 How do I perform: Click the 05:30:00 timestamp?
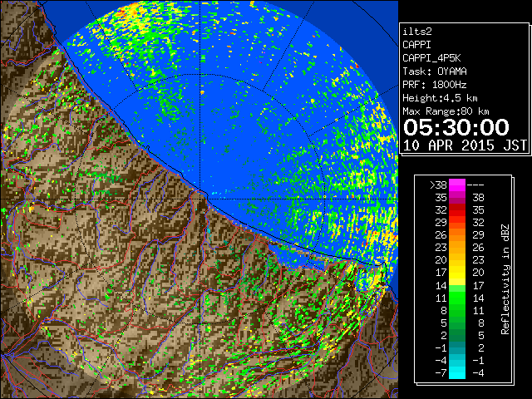click(x=456, y=127)
